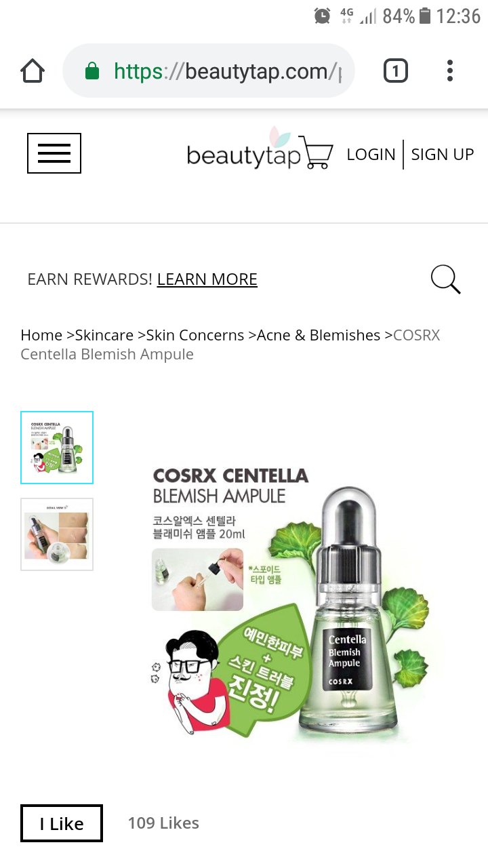This screenshot has width=488, height=868.
Task: Open the browser tab switcher
Action: (396, 71)
